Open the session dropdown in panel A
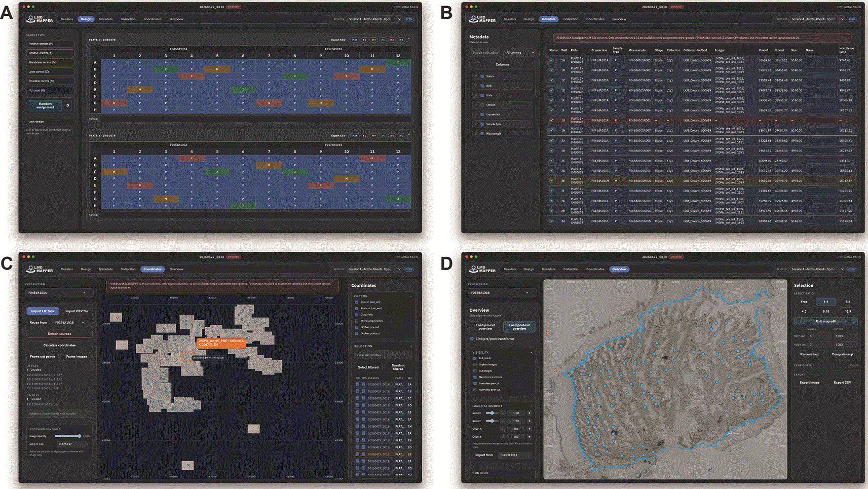868x489 pixels. tap(374, 19)
